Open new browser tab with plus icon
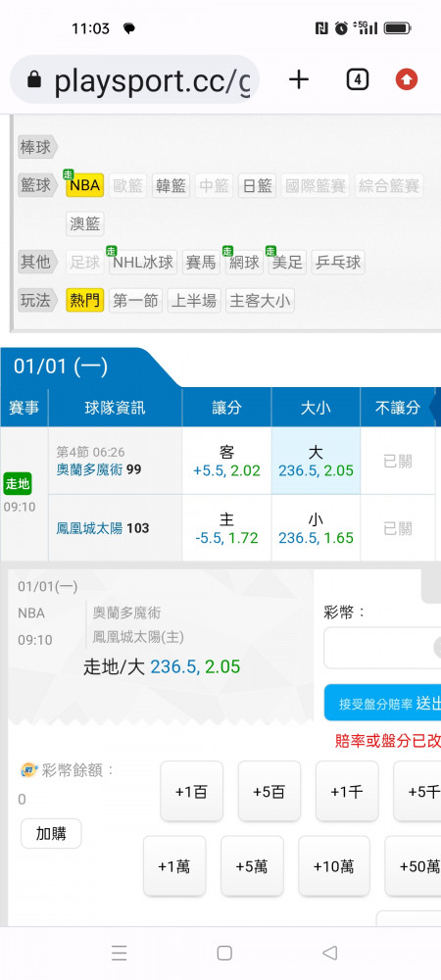Image resolution: width=441 pixels, height=980 pixels. click(x=299, y=79)
